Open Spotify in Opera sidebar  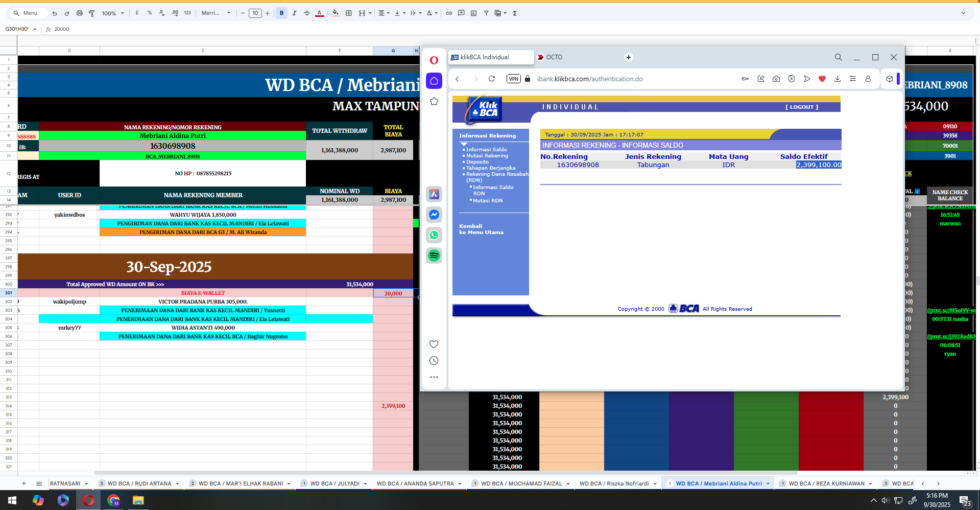434,256
